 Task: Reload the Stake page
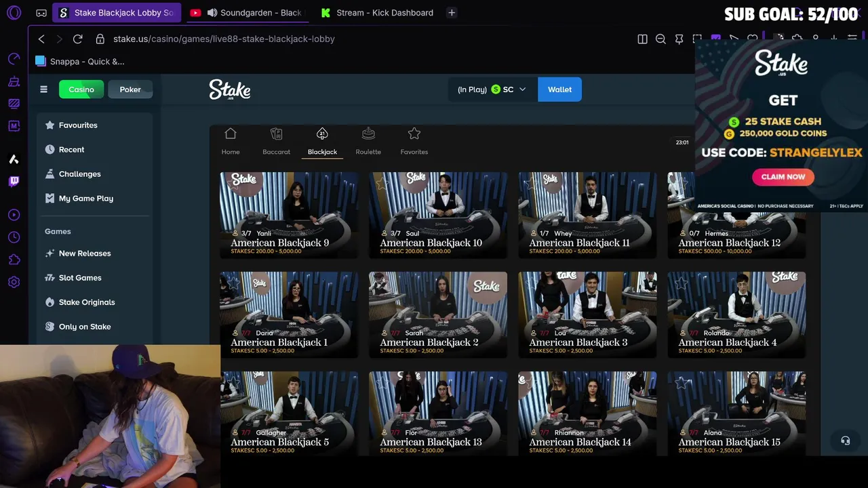click(x=77, y=39)
